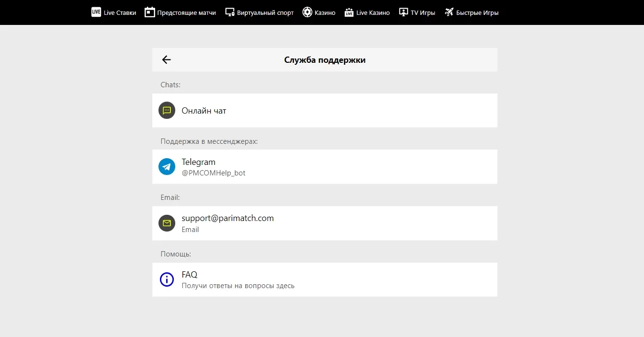The image size is (644, 337).
Task: Click the support@parimatch.com email address
Action: coord(227,218)
